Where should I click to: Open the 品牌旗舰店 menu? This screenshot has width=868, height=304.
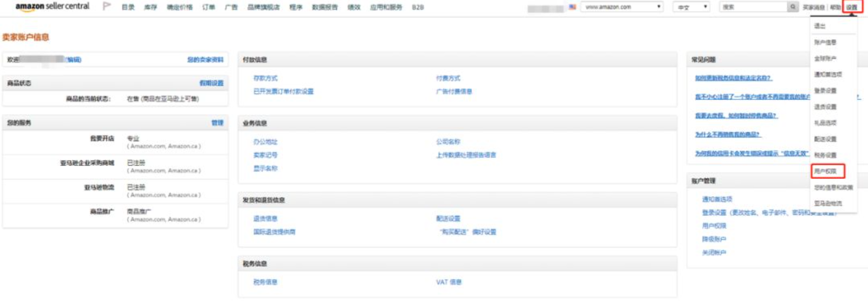(x=264, y=8)
